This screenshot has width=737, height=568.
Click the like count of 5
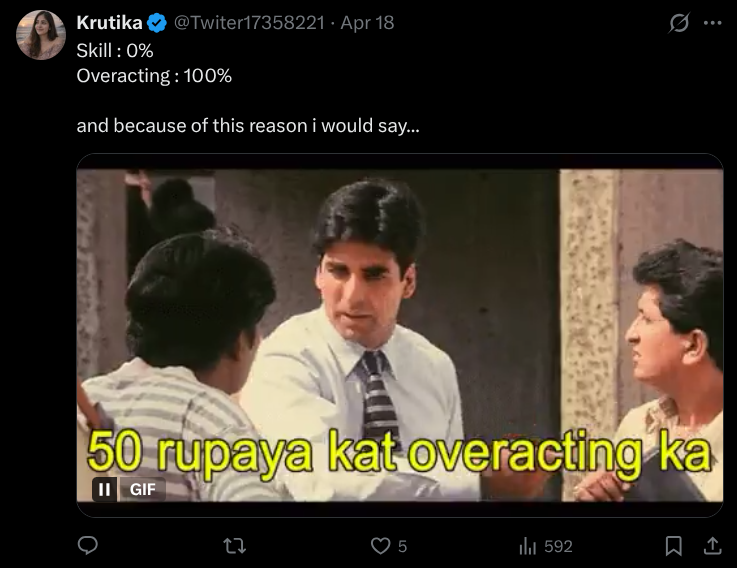[x=402, y=546]
